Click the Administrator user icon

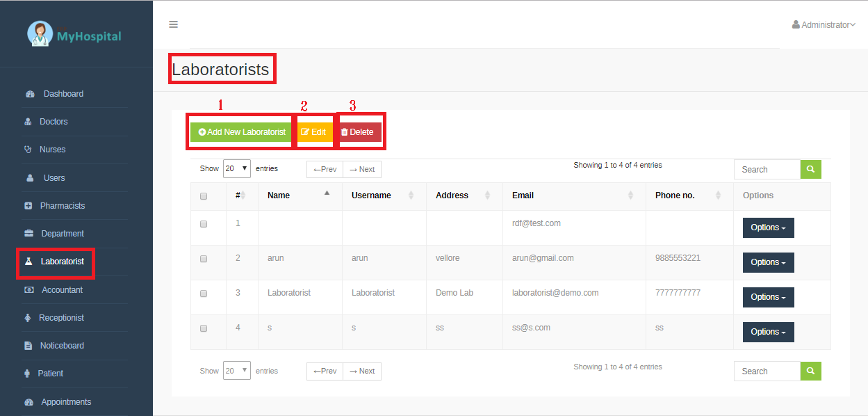pos(796,24)
